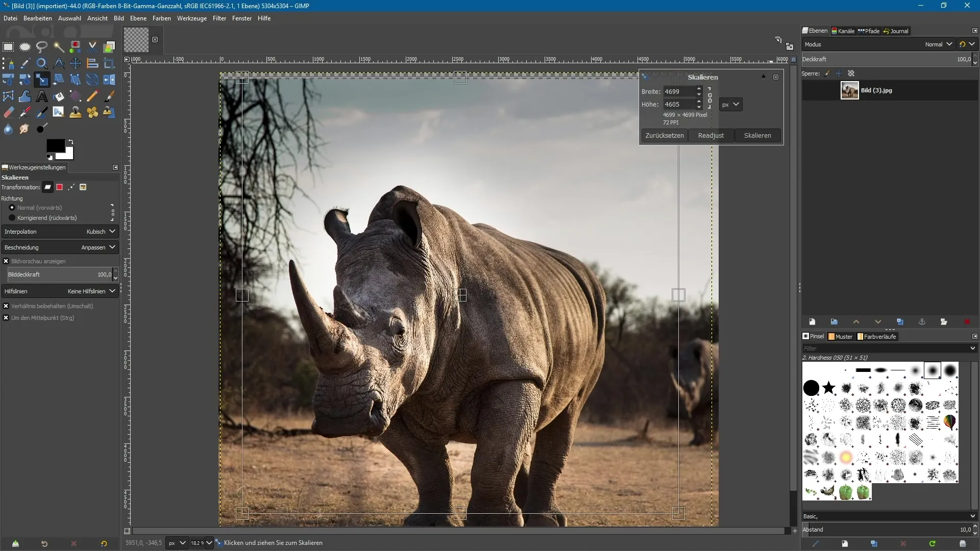980x551 pixels.
Task: Select the Crop tool
Action: pyautogui.click(x=109, y=63)
